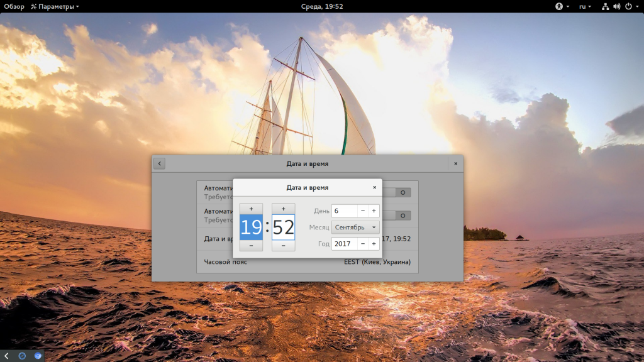Toggle the second automatic setting switch
The width and height of the screenshot is (644, 362).
coord(399,216)
